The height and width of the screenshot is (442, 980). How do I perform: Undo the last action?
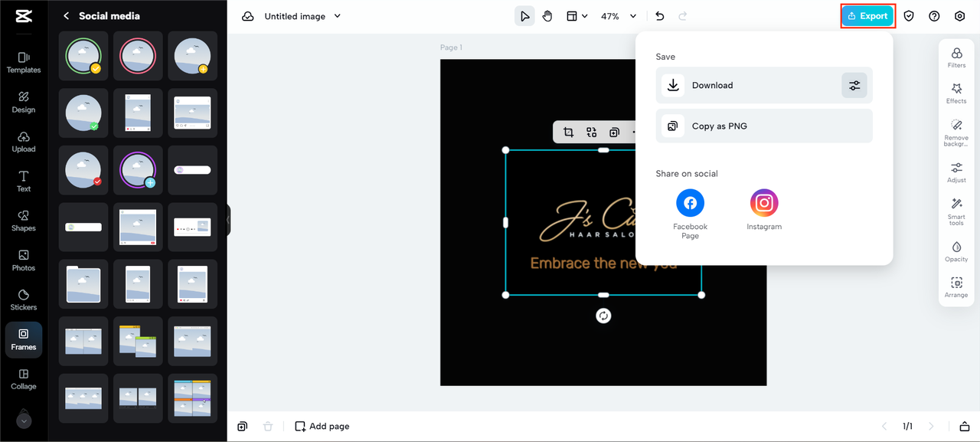click(660, 16)
